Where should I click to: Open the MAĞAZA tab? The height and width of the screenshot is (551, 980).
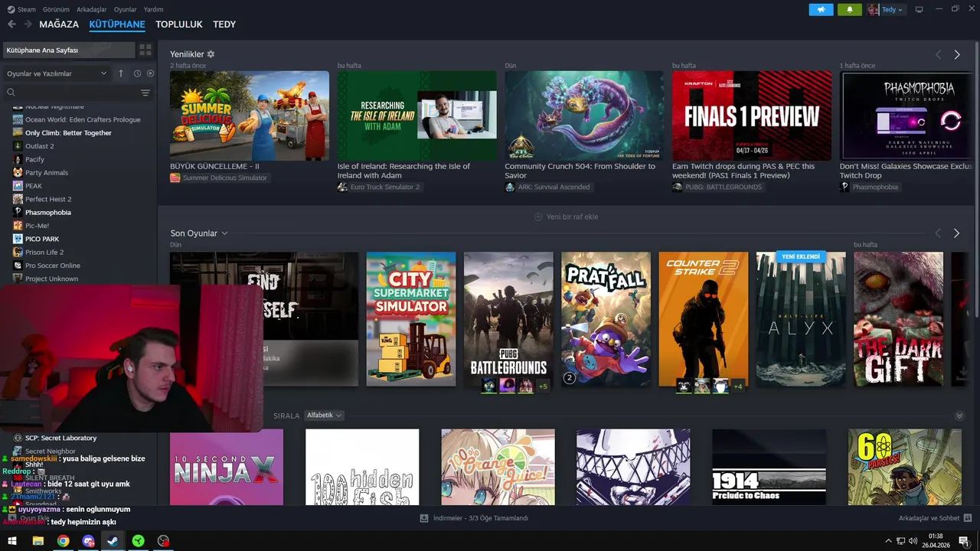[x=59, y=24]
